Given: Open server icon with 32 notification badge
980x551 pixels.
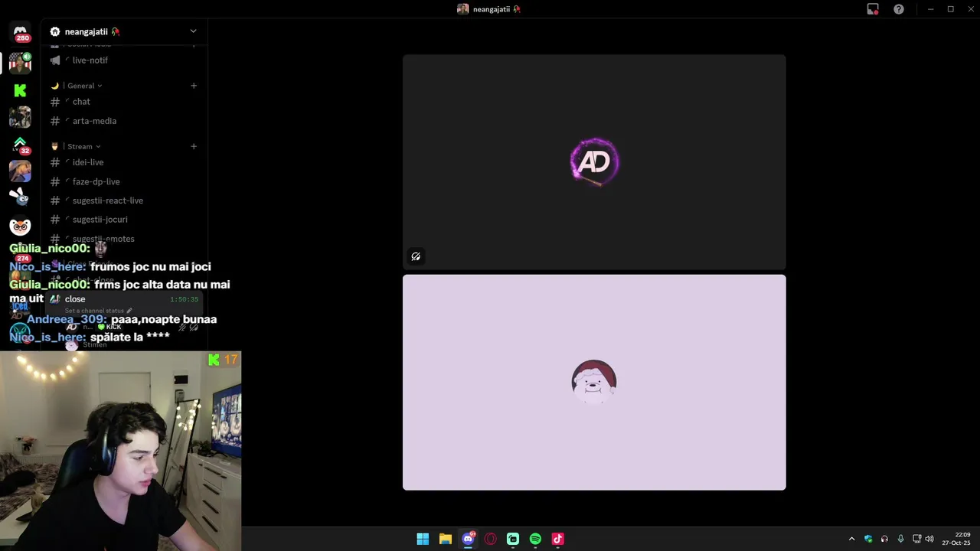Looking at the screenshot, I should (20, 144).
